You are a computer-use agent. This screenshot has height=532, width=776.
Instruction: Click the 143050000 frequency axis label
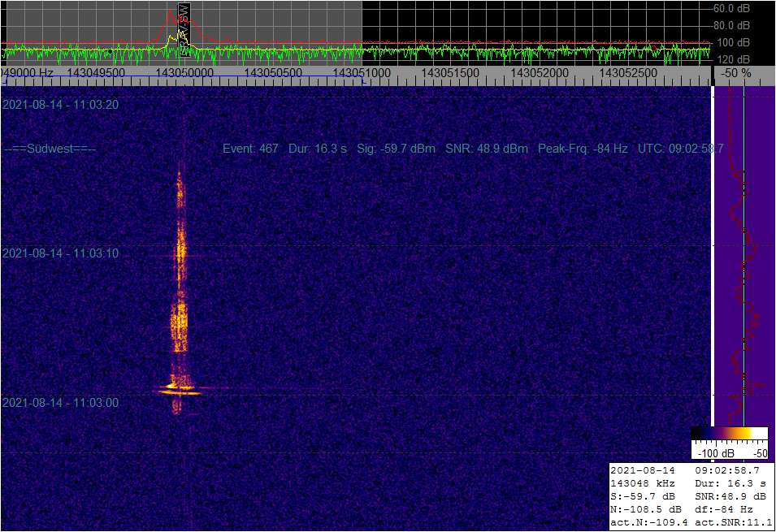pos(184,73)
